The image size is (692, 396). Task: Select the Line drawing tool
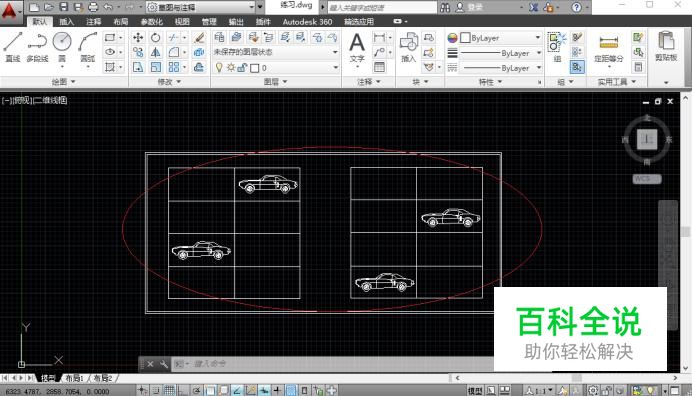click(x=12, y=46)
